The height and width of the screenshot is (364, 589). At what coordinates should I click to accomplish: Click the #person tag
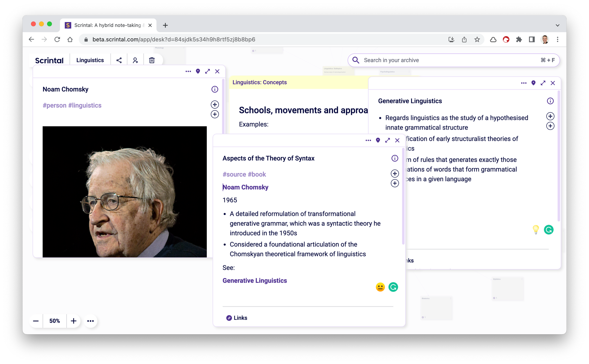[54, 105]
